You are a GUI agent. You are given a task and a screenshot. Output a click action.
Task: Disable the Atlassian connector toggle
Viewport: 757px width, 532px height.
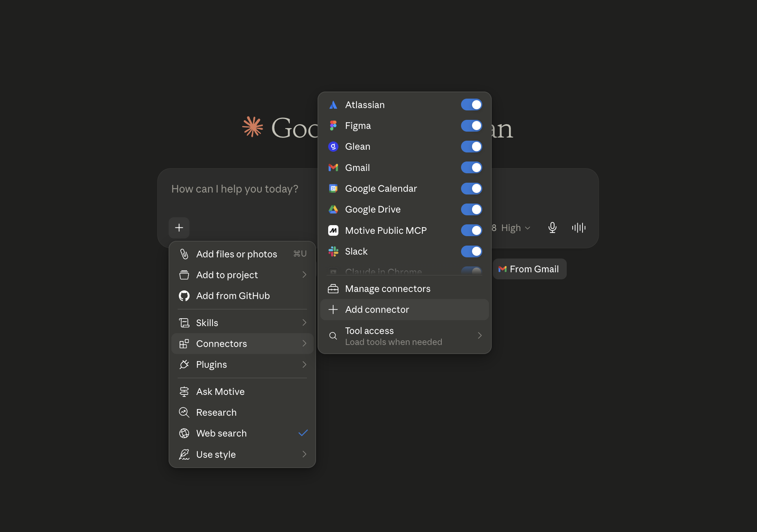[x=472, y=105]
